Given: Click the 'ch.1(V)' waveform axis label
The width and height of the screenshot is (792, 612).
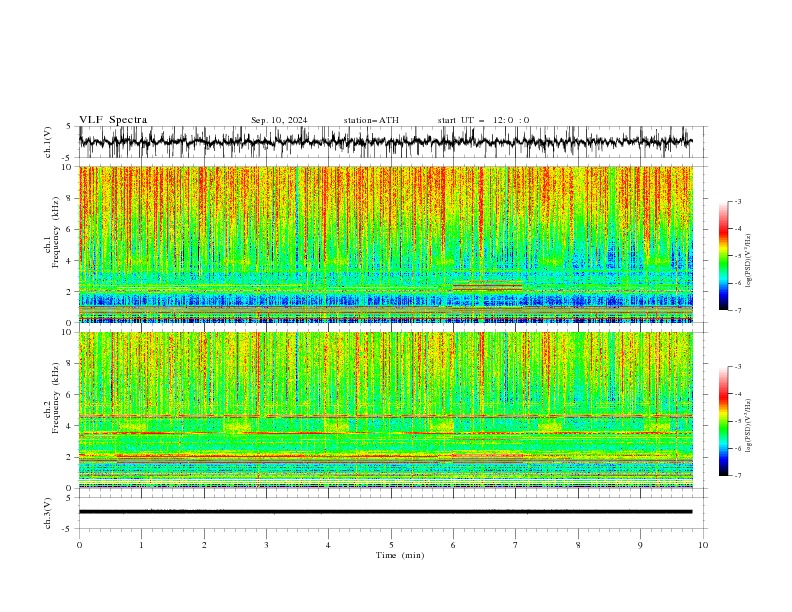Looking at the screenshot, I should tap(48, 142).
